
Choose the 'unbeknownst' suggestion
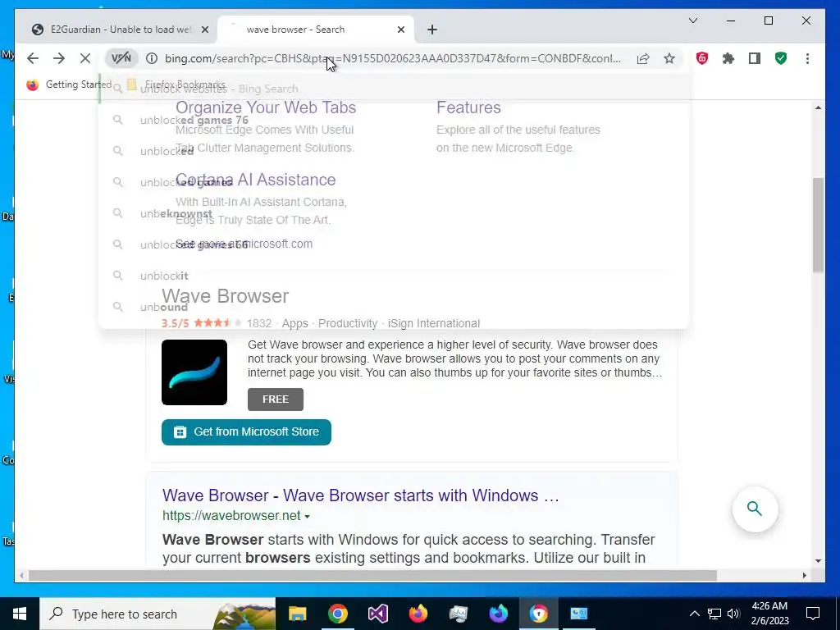pyautogui.click(x=394, y=214)
